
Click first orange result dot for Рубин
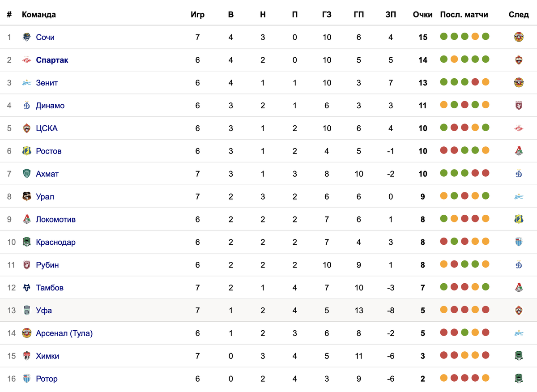pyautogui.click(x=444, y=264)
